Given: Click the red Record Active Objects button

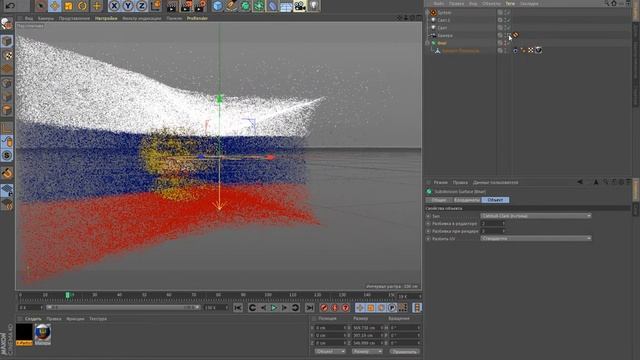Looking at the screenshot, I should click(324, 308).
